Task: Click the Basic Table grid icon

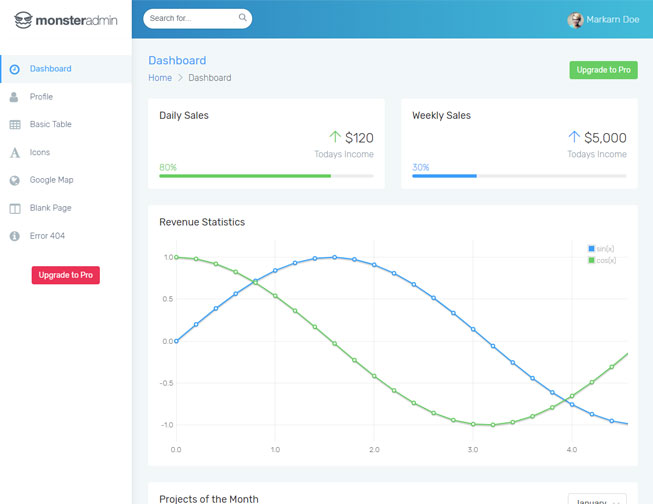Action: (15, 125)
